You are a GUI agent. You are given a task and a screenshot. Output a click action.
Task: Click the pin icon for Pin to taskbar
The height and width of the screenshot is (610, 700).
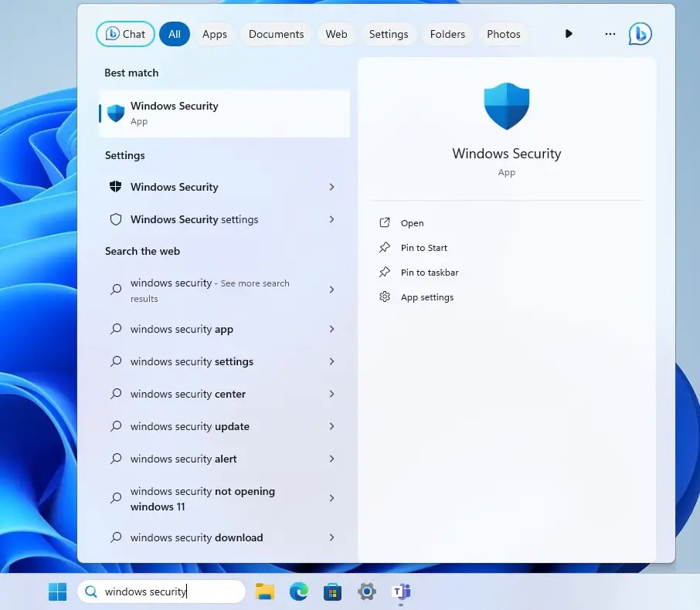(384, 272)
